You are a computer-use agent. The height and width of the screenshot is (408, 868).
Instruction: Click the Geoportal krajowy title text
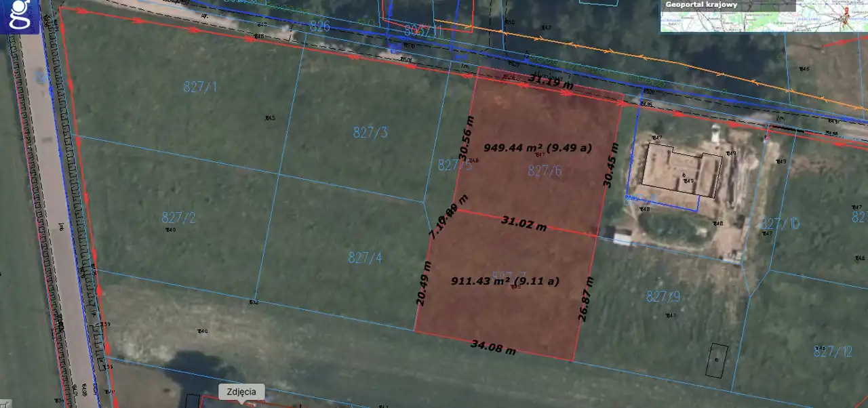[701, 5]
